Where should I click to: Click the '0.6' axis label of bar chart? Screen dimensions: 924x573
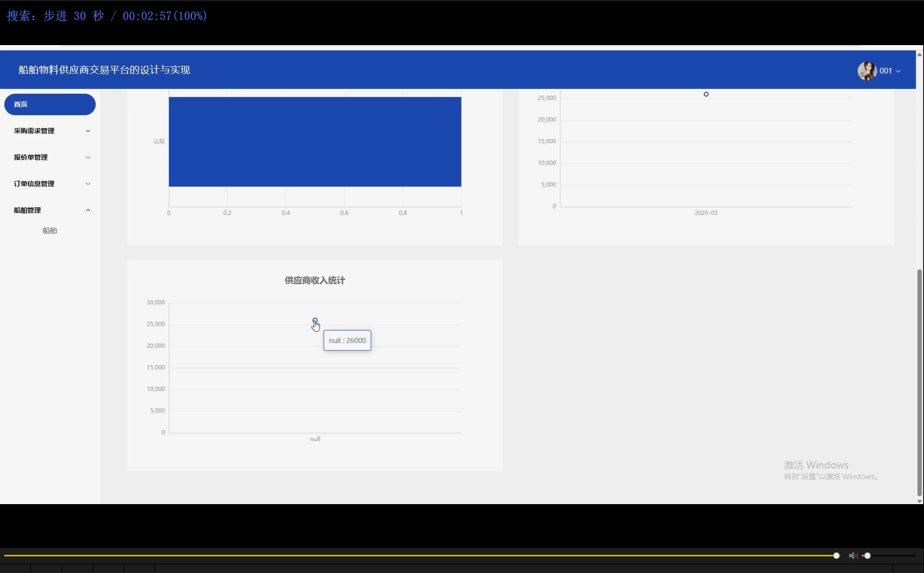(x=344, y=213)
